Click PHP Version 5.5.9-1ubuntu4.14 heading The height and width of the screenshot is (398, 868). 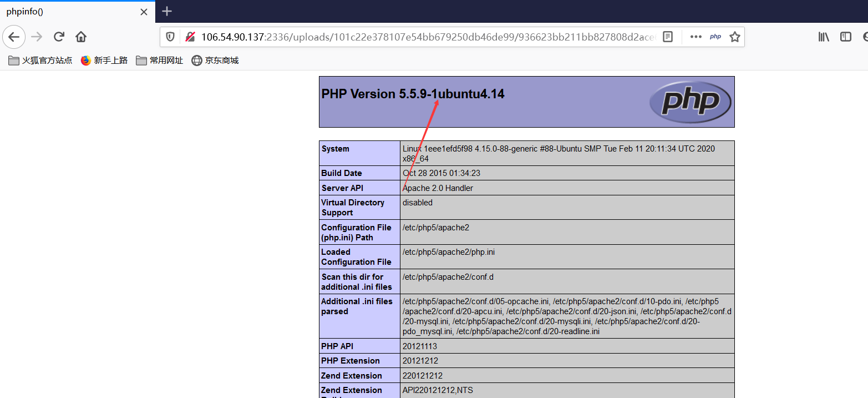413,94
